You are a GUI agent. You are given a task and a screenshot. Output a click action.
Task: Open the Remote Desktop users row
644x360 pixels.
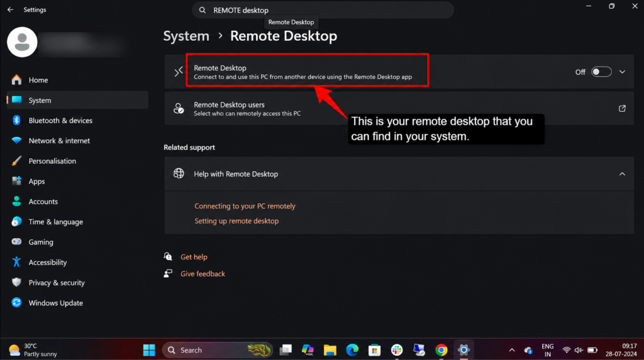[x=399, y=108]
